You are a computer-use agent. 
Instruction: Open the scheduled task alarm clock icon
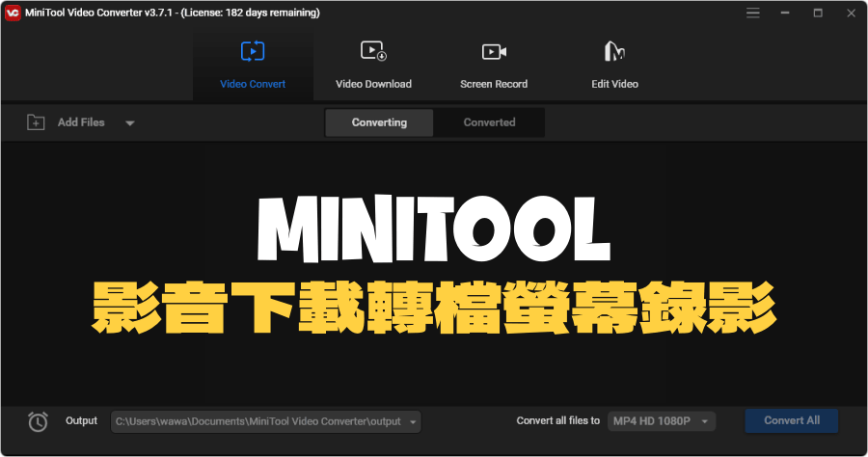pos(38,421)
